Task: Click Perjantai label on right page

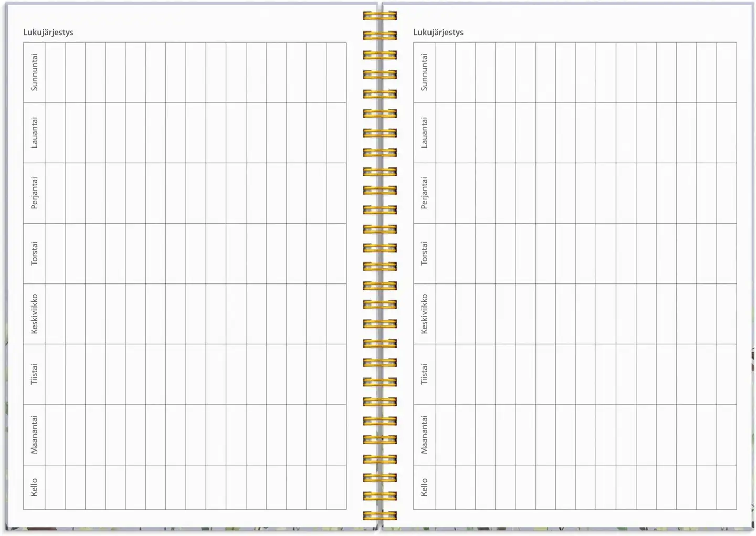Action: [x=425, y=193]
